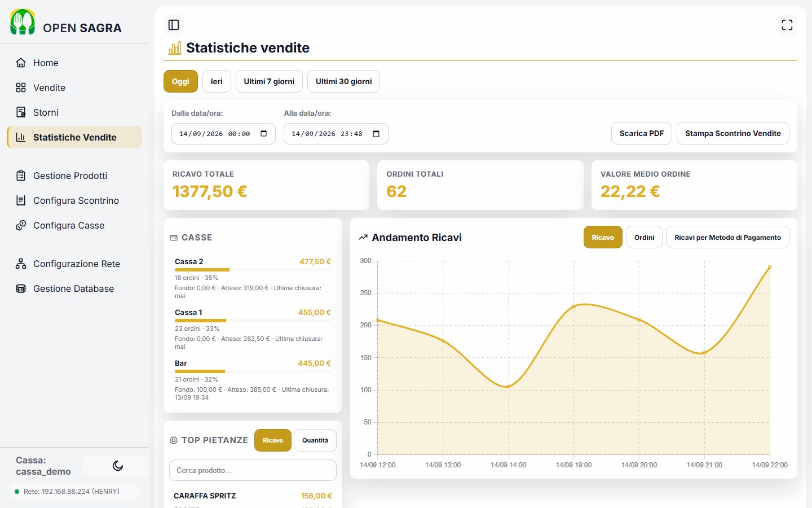812x508 pixels.
Task: Sort Top Pietanze by Ricavo
Action: pos(273,440)
